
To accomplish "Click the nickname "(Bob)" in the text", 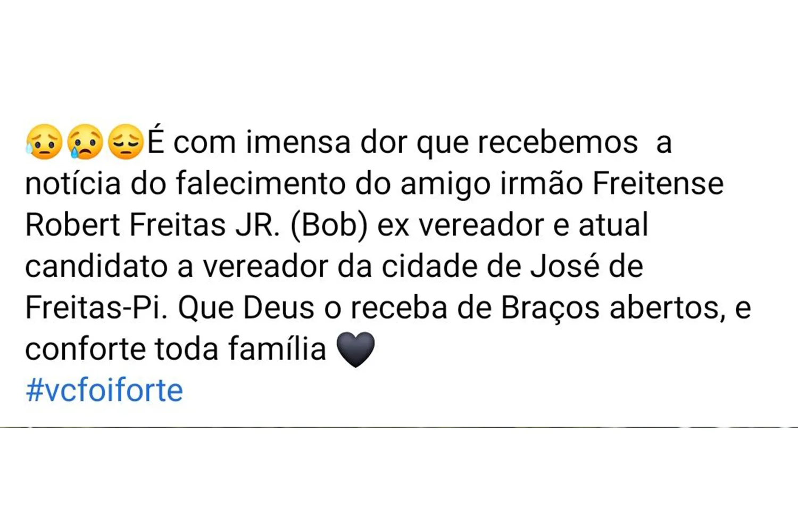I will 329,225.
